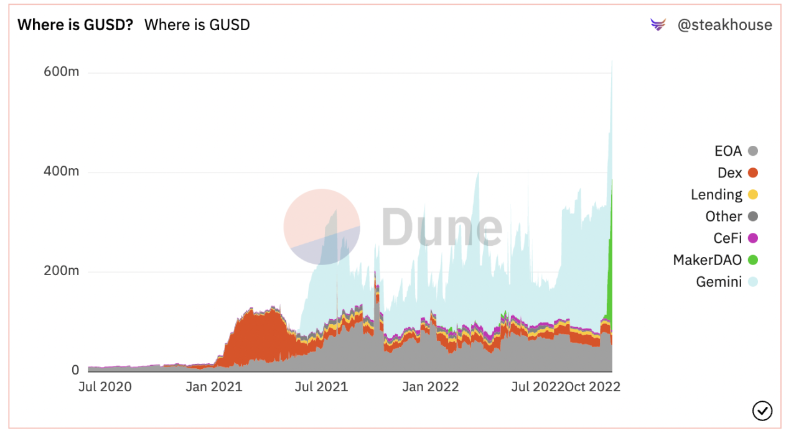
Task: Click the magenta CeFi color dot
Action: click(753, 238)
